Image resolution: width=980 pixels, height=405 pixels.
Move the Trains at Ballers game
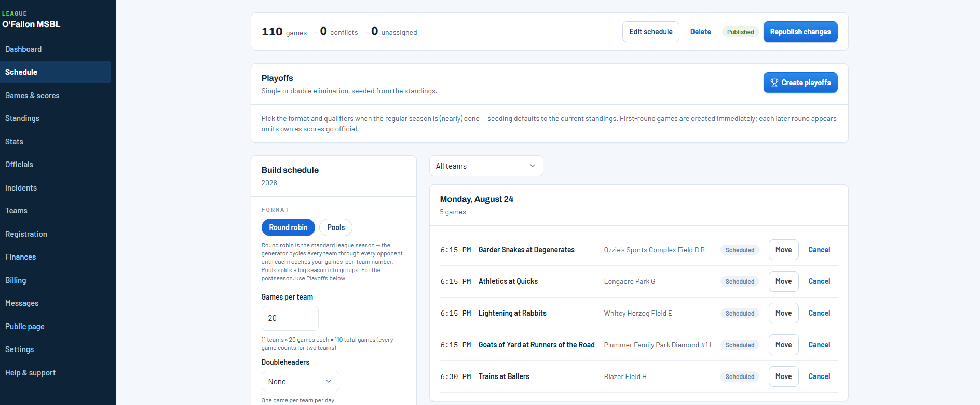tap(783, 376)
